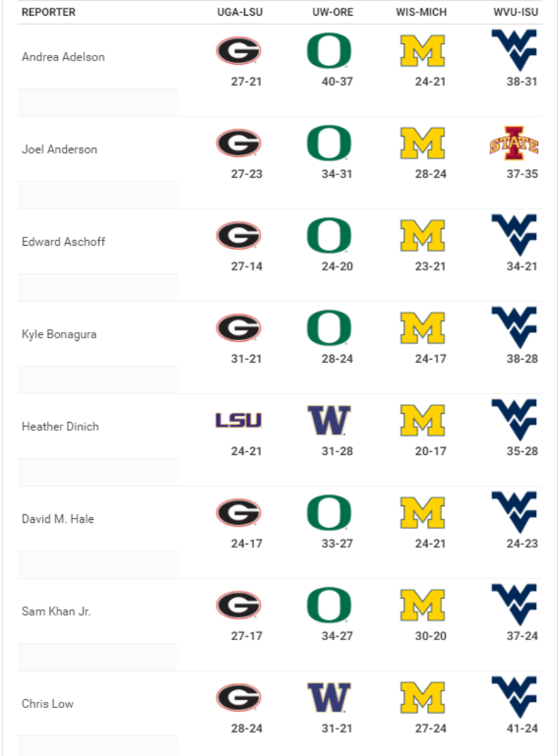Click Chris Low's Michigan M logo

coord(422,698)
